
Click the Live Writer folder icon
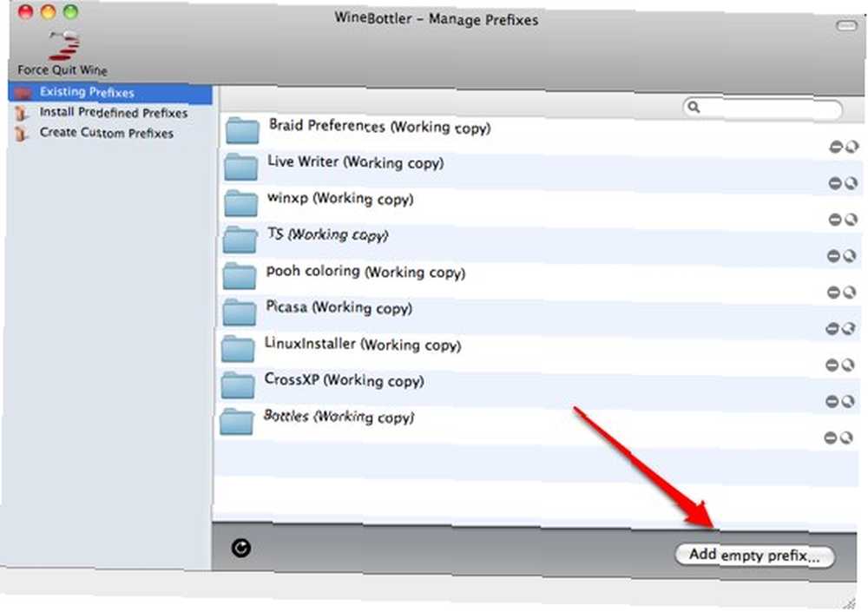(240, 167)
